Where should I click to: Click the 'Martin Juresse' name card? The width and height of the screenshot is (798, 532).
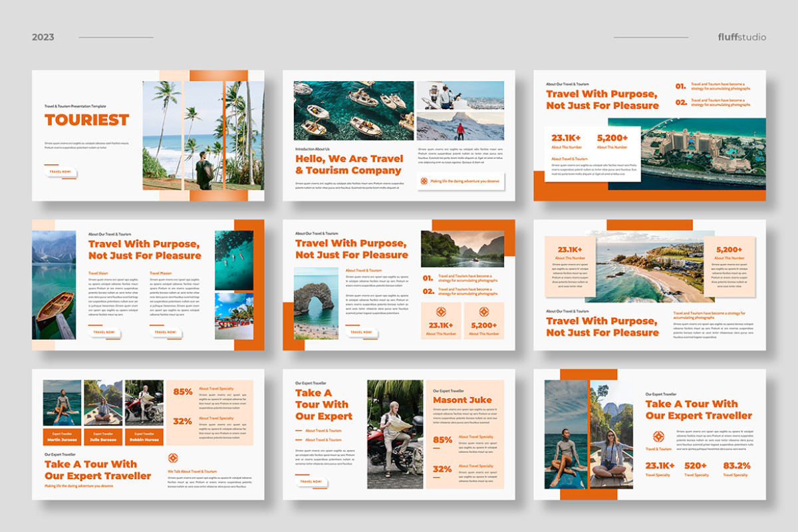click(x=62, y=436)
